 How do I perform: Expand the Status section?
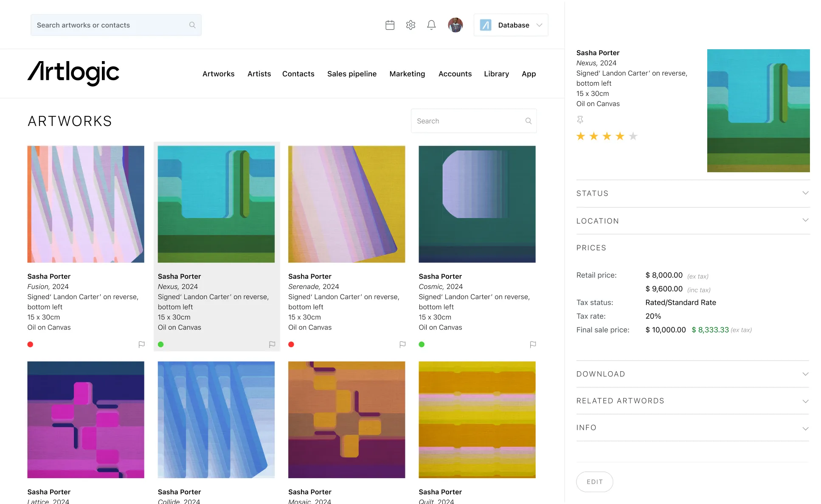pyautogui.click(x=693, y=193)
